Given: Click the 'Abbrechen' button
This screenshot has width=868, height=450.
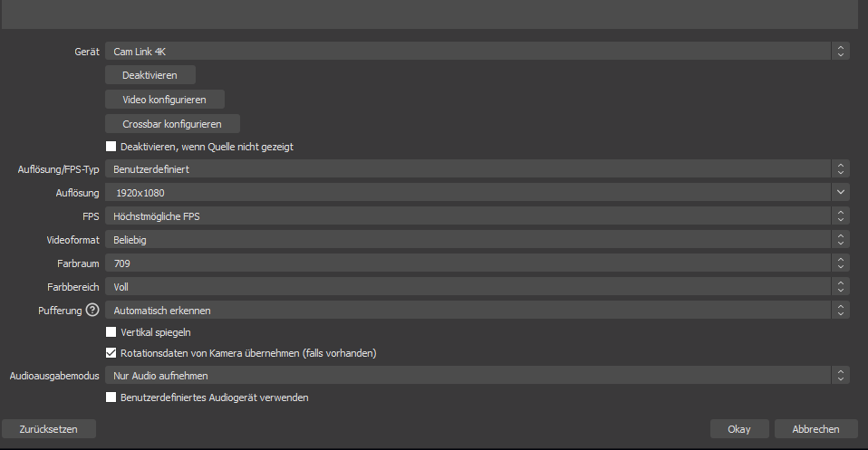Looking at the screenshot, I should tap(815, 429).
